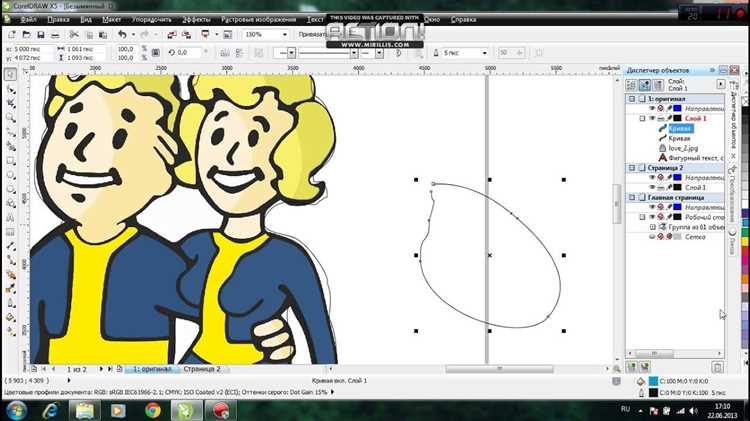Open the line style dropdown
This screenshot has width=750, height=421.
pos(354,53)
